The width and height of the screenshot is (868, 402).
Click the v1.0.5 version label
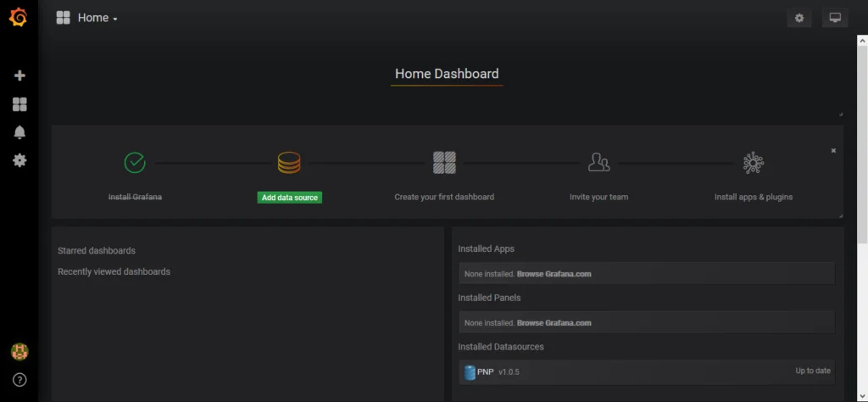(509, 372)
